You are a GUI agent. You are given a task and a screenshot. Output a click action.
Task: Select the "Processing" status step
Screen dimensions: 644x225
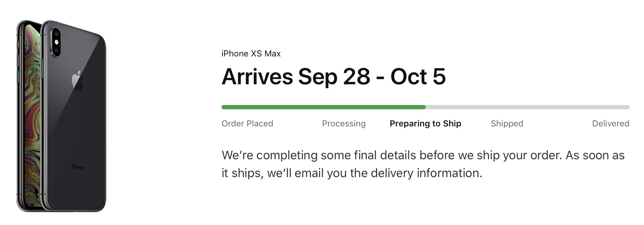(343, 124)
